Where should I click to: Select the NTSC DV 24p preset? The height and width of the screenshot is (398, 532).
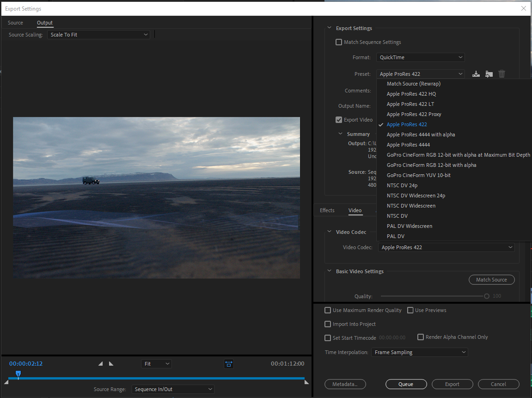point(454,186)
